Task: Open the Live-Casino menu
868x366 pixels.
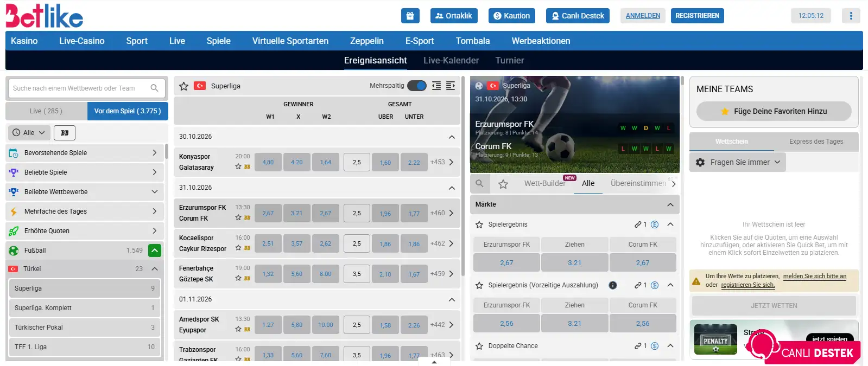Action: [x=82, y=41]
